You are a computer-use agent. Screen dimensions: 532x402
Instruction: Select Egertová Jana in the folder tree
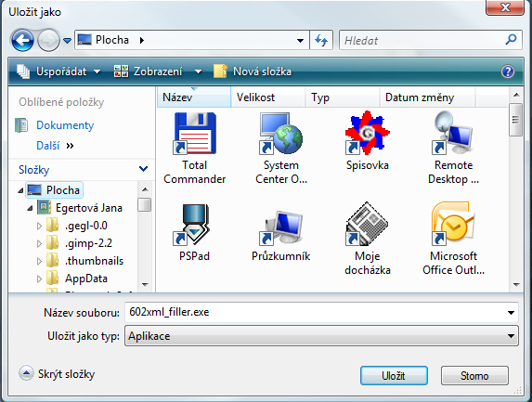click(x=89, y=208)
